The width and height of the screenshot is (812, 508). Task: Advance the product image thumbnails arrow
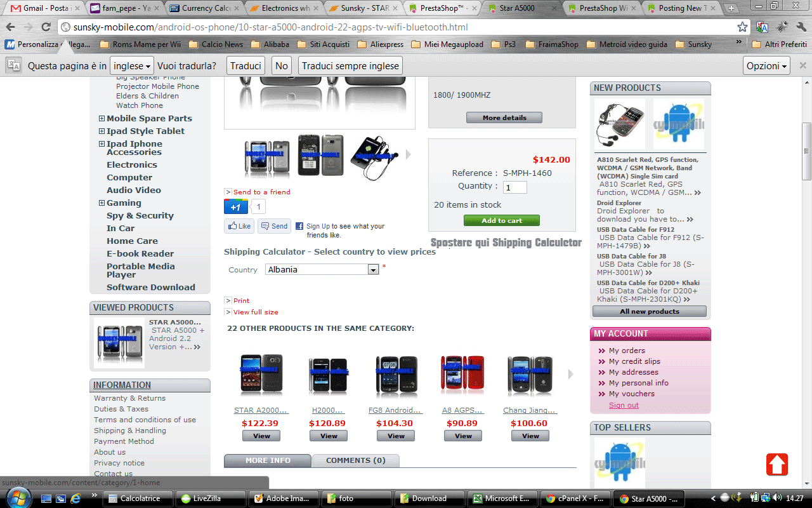[409, 154]
